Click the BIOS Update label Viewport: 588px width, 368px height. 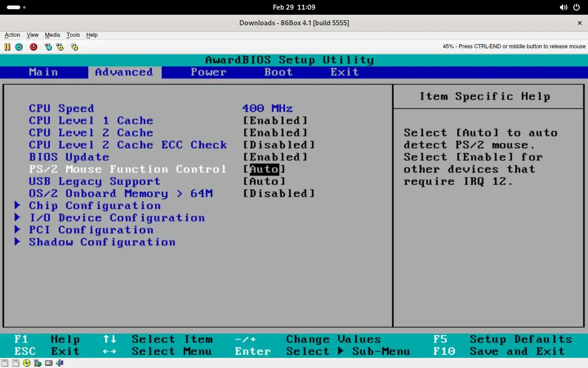point(69,157)
